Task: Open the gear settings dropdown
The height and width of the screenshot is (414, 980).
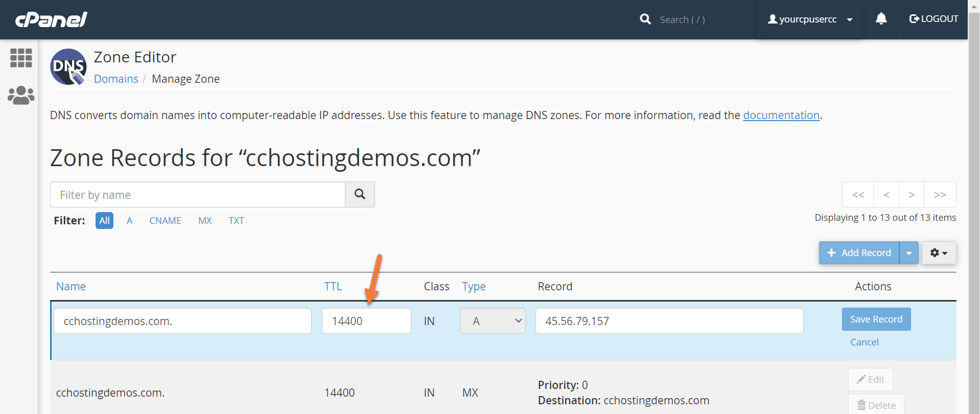Action: pyautogui.click(x=939, y=253)
